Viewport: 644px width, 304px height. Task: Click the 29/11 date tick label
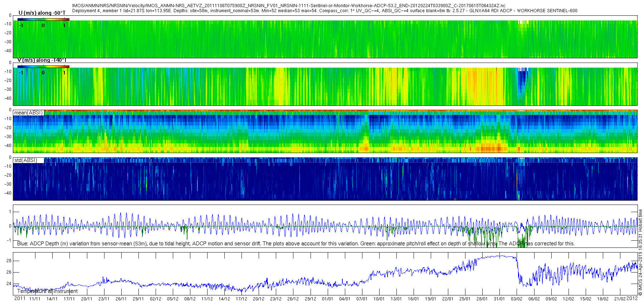coord(138,299)
